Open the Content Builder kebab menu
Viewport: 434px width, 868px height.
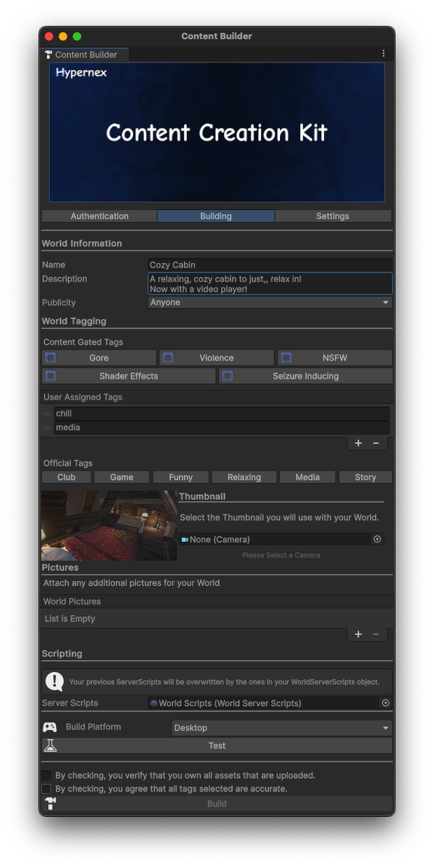[x=384, y=54]
